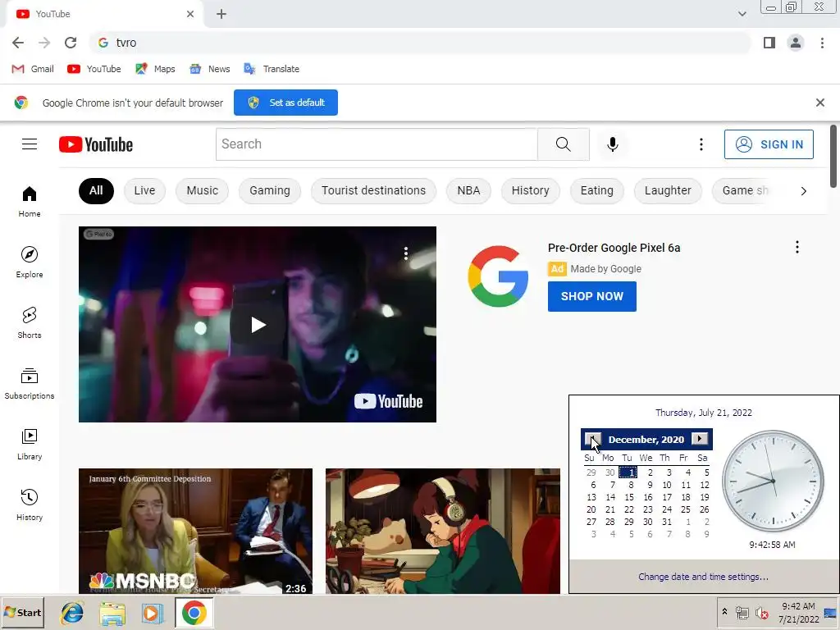The width and height of the screenshot is (840, 630).
Task: Open the MSNBC video thumbnail
Action: point(195,531)
